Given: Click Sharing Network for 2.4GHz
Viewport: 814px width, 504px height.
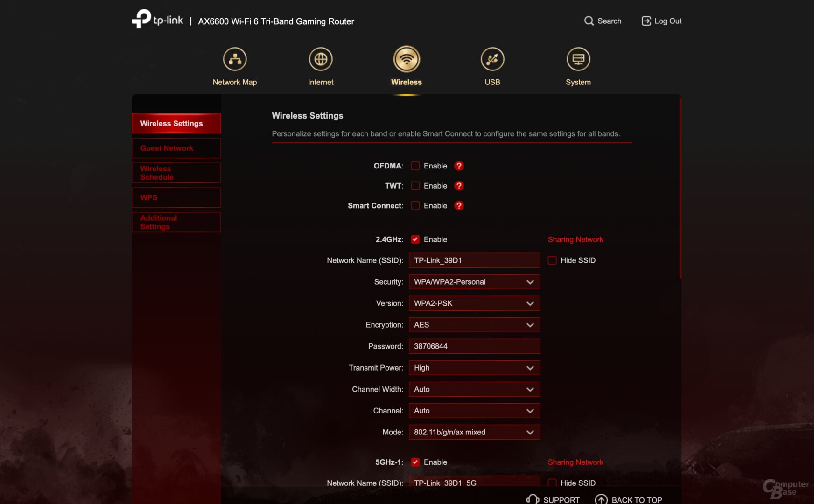Looking at the screenshot, I should click(575, 239).
